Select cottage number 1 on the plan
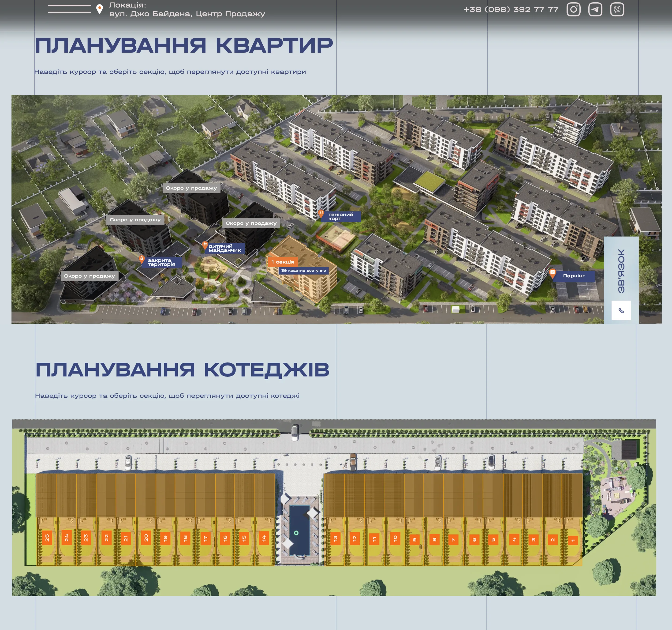Image resolution: width=672 pixels, height=630 pixels. [573, 540]
